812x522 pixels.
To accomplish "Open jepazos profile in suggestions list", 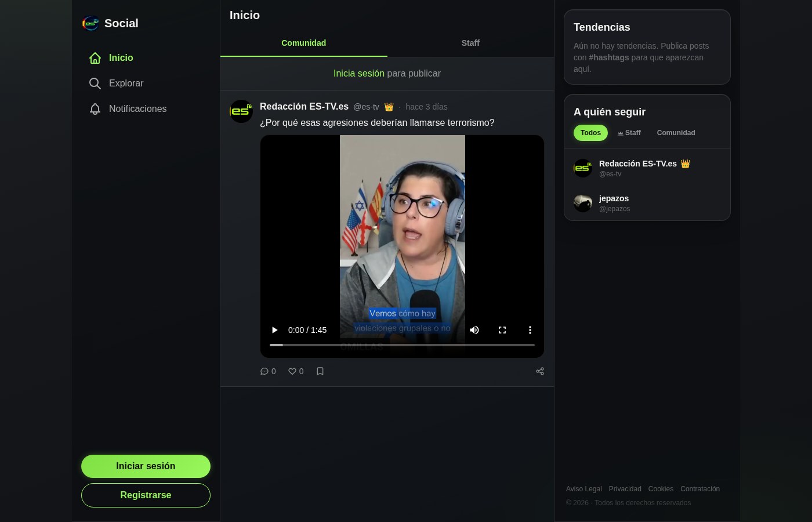I will [647, 203].
